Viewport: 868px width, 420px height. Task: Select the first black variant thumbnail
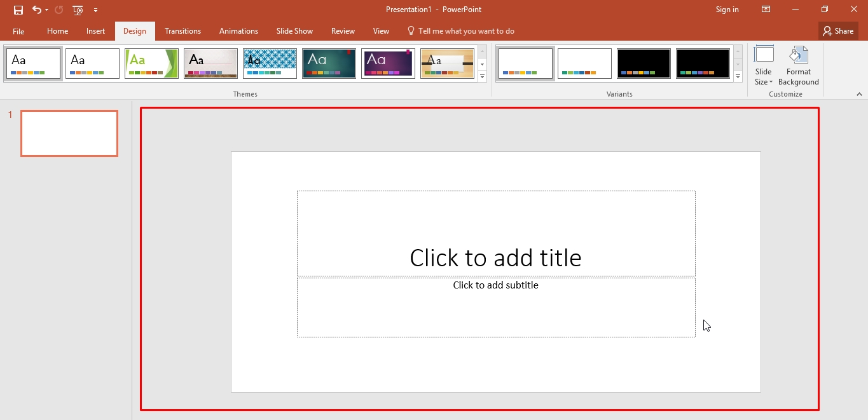coord(644,64)
